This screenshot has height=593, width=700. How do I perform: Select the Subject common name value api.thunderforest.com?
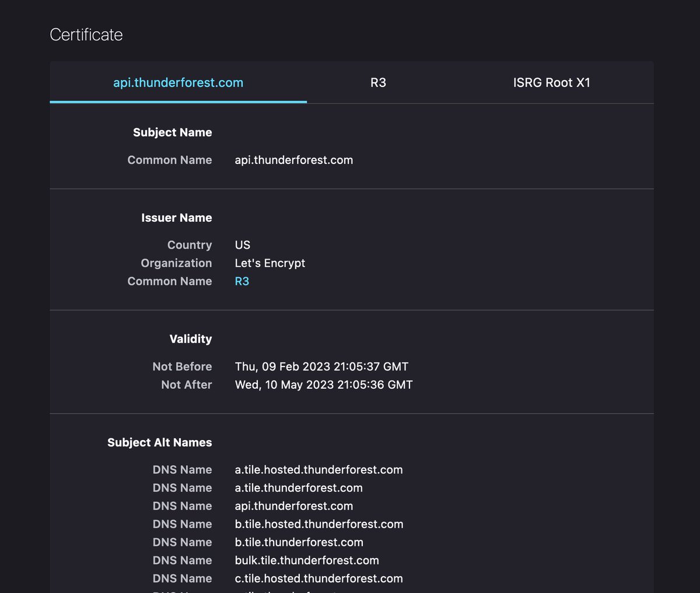293,160
